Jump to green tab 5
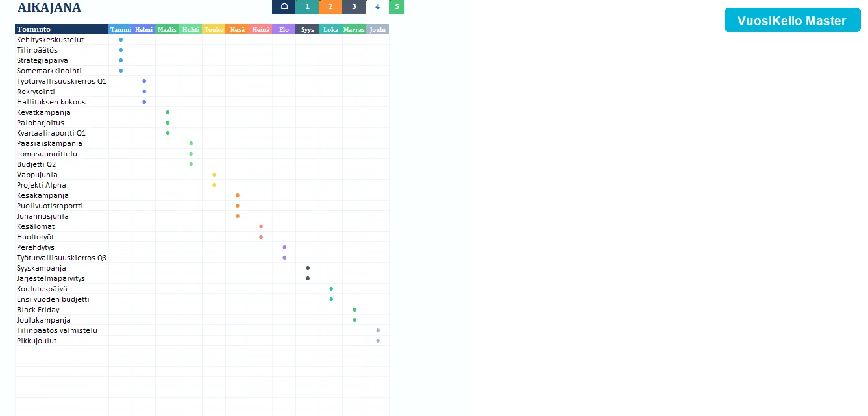This screenshot has width=868, height=416. pyautogui.click(x=397, y=7)
